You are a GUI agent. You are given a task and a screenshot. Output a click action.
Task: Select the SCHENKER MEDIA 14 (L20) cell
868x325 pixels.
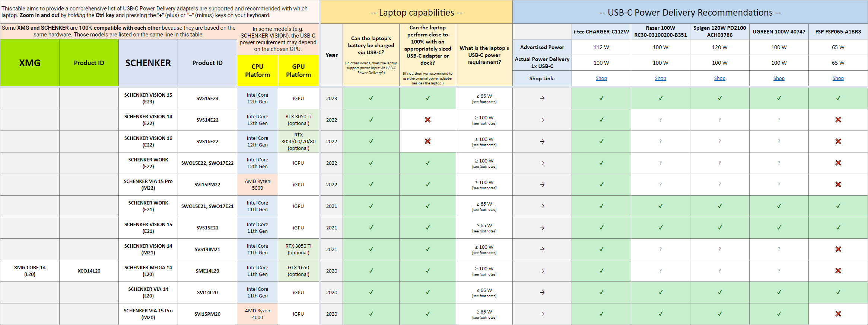point(148,271)
